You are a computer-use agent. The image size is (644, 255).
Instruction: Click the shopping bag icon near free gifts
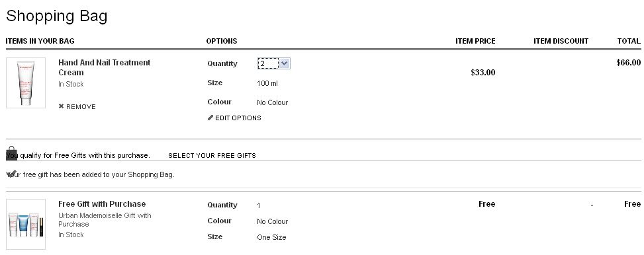[x=12, y=153]
